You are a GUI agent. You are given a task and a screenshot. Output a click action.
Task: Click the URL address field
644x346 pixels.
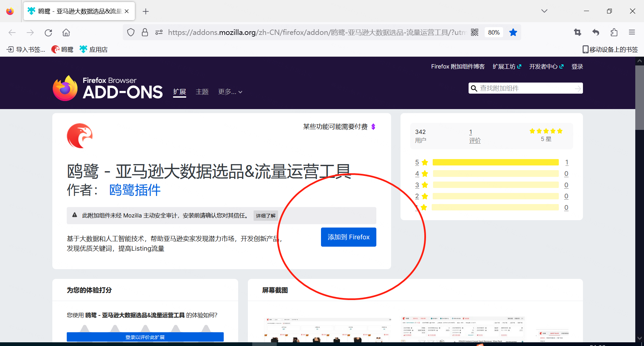(317, 32)
